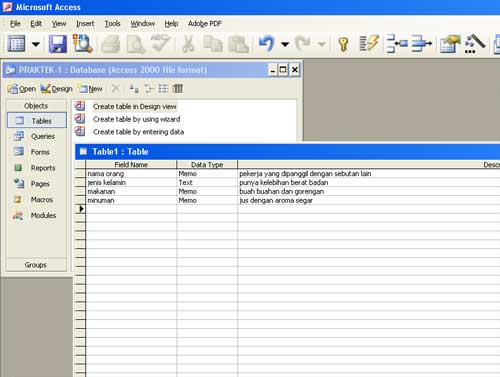Click the 'makanan' field name cell
The height and width of the screenshot is (377, 500).
(x=131, y=191)
